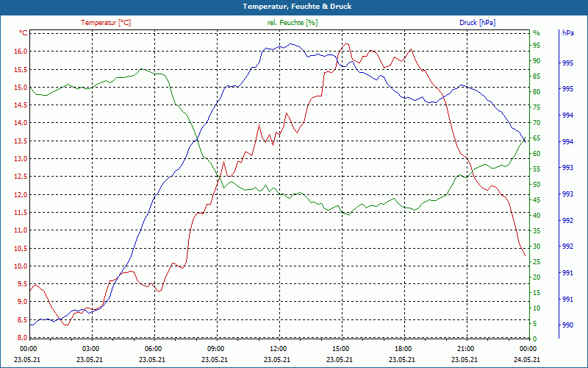The width and height of the screenshot is (588, 368).
Task: Click the '12,0' temperature axis value
Action: pyautogui.click(x=21, y=195)
